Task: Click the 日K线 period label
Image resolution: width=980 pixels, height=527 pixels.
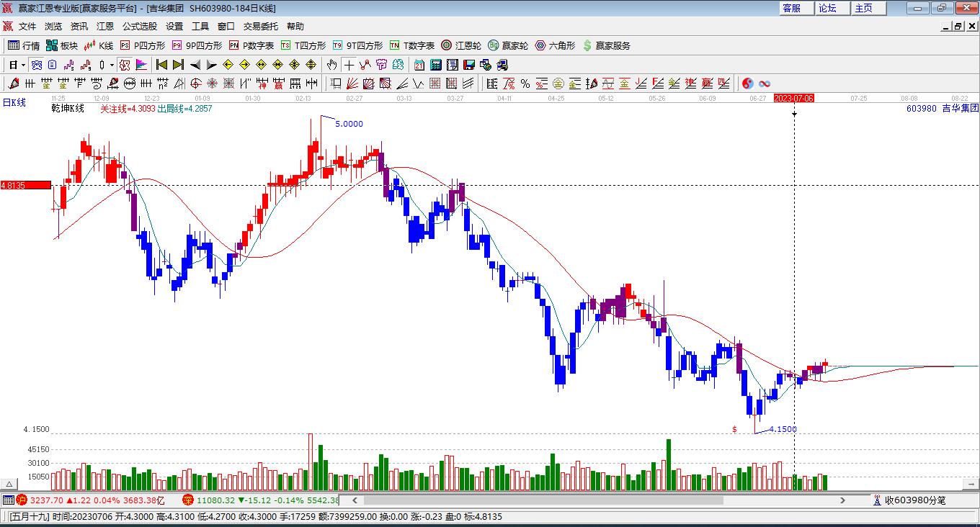Action: pyautogui.click(x=14, y=103)
